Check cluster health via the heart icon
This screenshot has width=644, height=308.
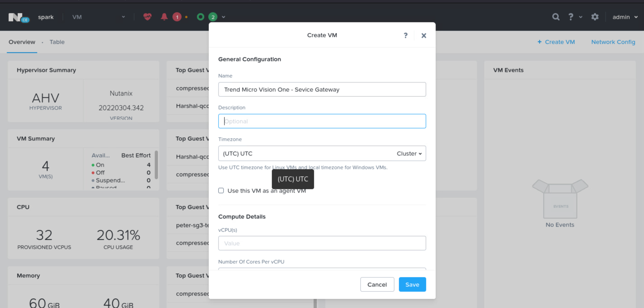coord(147,17)
